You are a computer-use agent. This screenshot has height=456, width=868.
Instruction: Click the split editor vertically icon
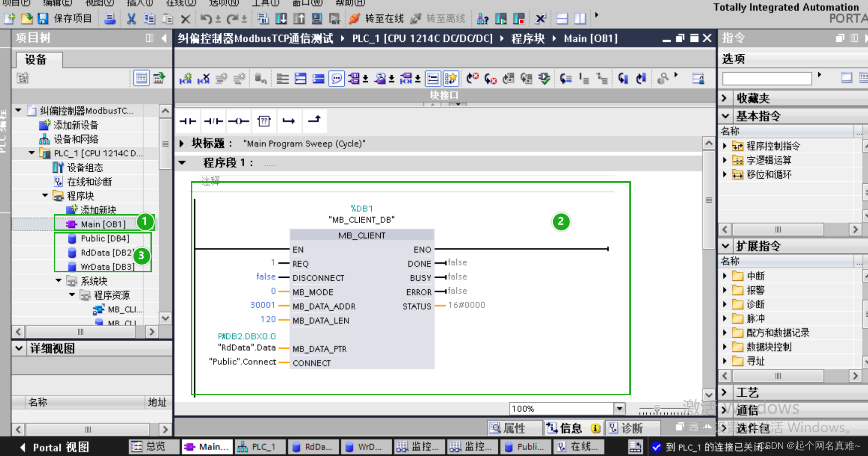[580, 19]
